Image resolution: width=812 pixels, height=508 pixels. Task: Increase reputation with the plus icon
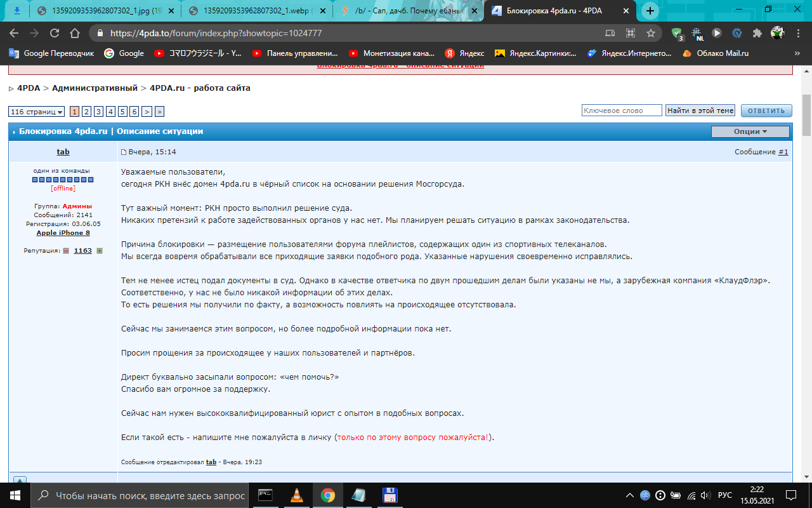point(99,251)
